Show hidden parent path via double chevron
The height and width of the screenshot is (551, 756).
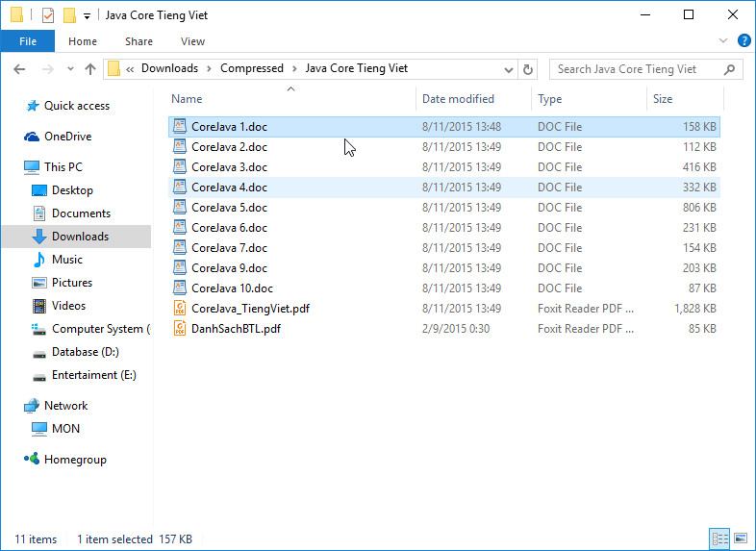click(130, 69)
